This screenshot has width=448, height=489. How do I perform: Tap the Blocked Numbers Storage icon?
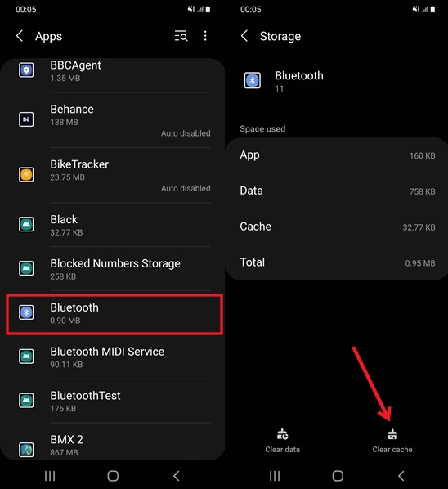pos(26,268)
